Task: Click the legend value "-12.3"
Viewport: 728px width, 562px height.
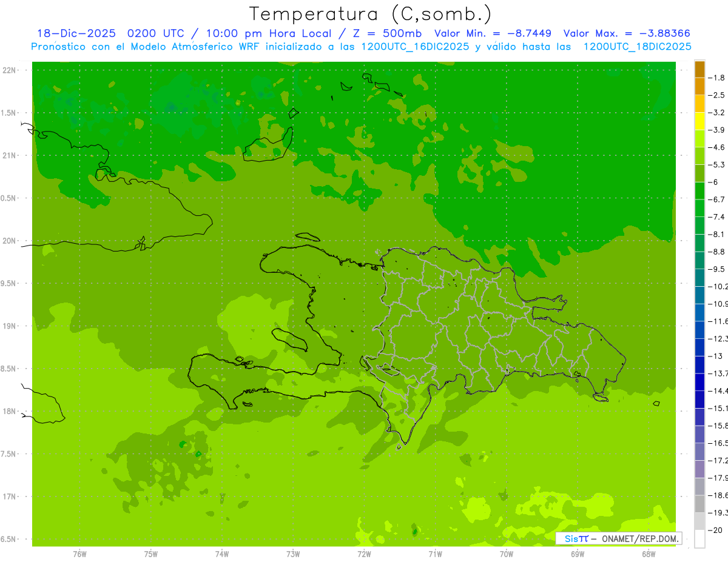Action: click(718, 338)
